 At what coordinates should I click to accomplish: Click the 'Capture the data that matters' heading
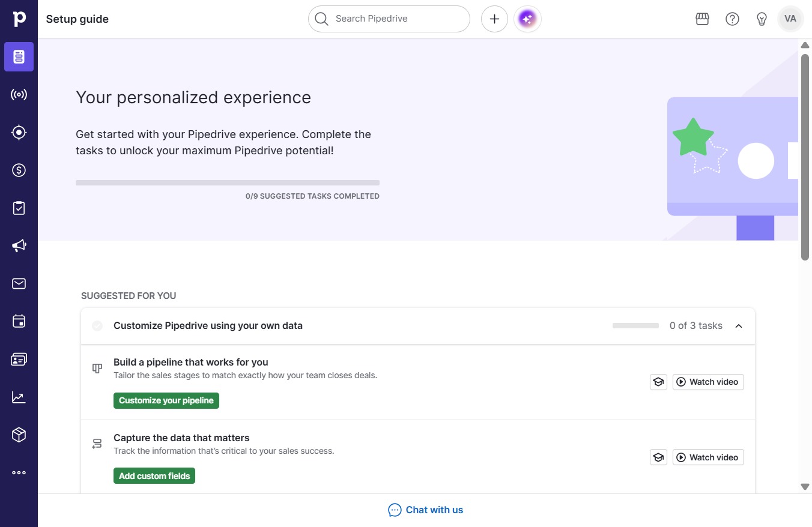click(181, 438)
